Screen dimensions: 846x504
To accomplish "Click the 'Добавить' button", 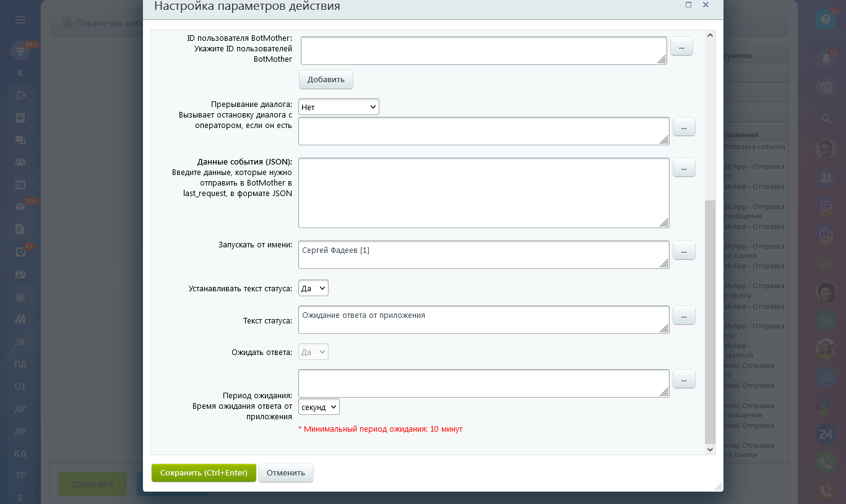I will (x=326, y=80).
